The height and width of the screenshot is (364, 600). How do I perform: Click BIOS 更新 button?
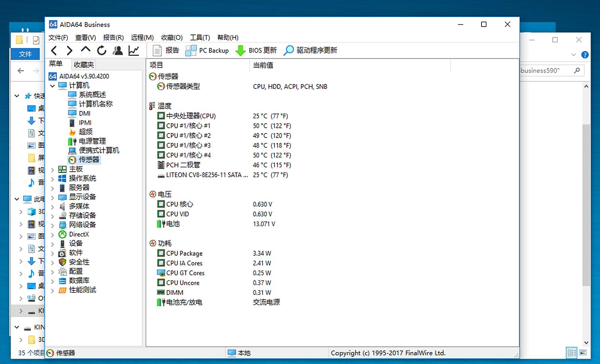(x=256, y=50)
